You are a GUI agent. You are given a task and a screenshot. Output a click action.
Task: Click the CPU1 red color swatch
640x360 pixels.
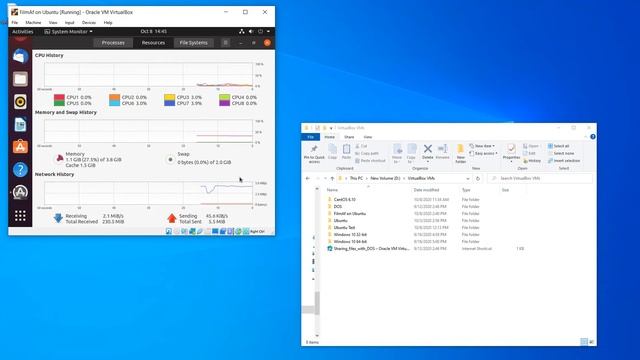pyautogui.click(x=59, y=97)
